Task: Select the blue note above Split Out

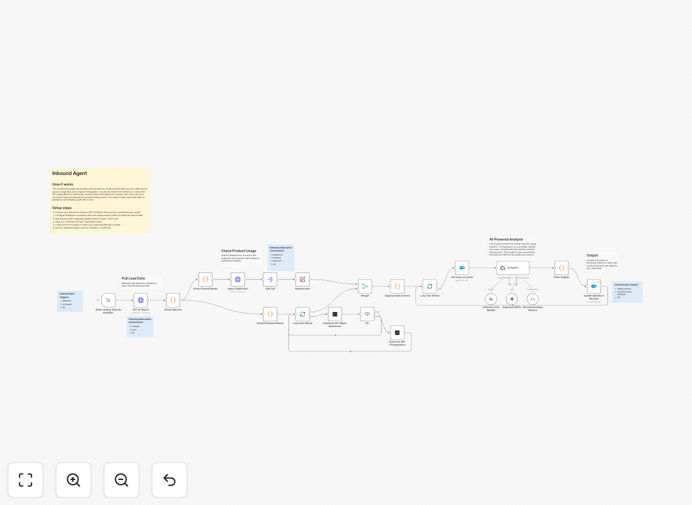Action: coord(281,257)
